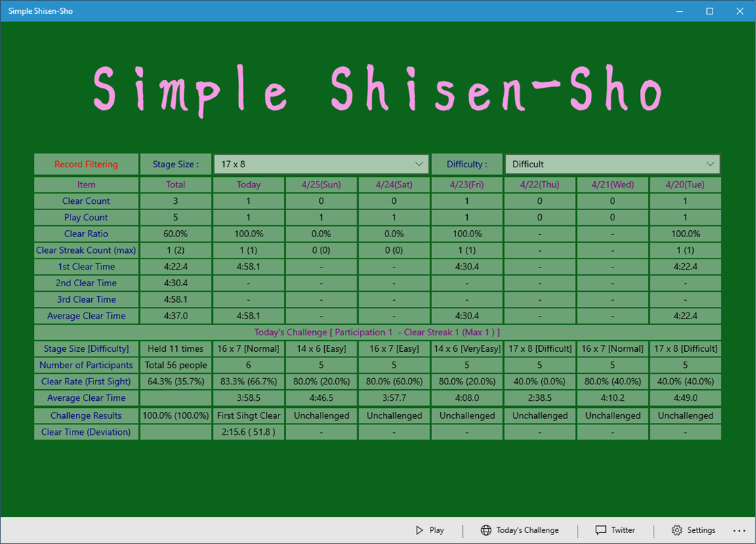756x544 pixels.
Task: Open the Difficulty dropdown
Action: pyautogui.click(x=612, y=164)
